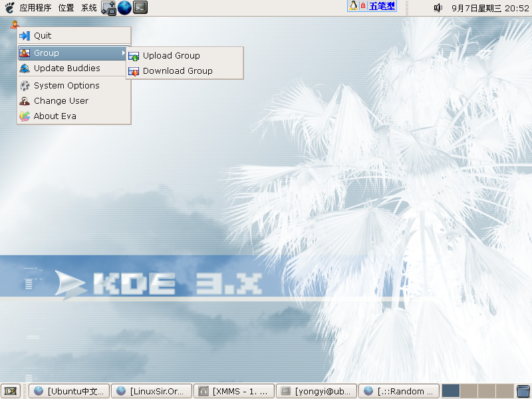
Task: Click the Change User person icon
Action: click(x=25, y=101)
